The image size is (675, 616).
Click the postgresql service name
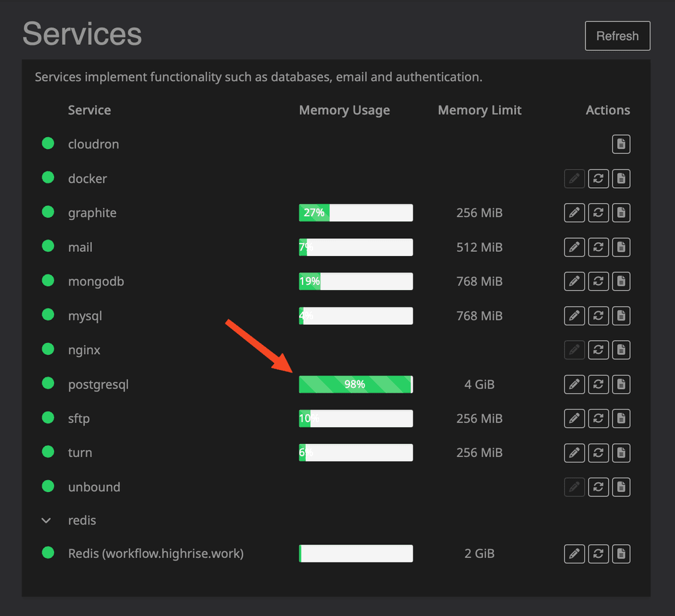98,385
